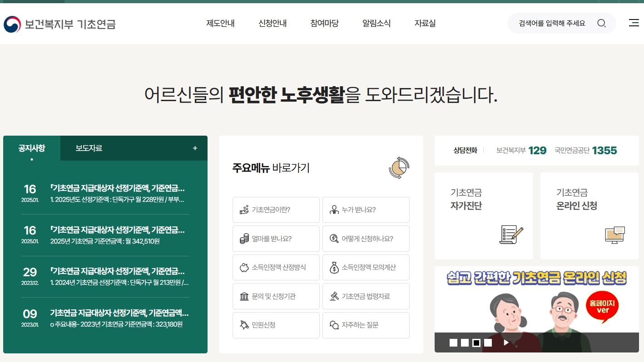
Task: Click the plus icon for more notices
Action: tap(195, 148)
